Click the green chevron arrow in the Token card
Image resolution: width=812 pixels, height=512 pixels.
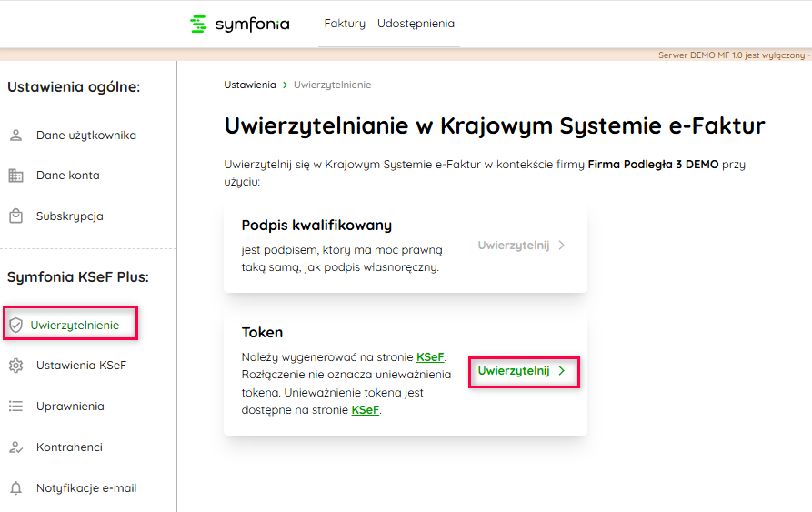point(562,371)
